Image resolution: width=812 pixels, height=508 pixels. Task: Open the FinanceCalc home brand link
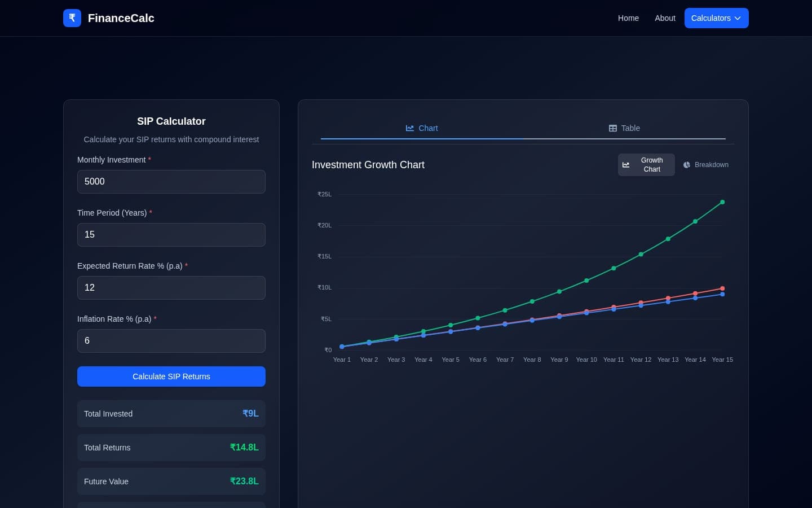[x=109, y=18]
